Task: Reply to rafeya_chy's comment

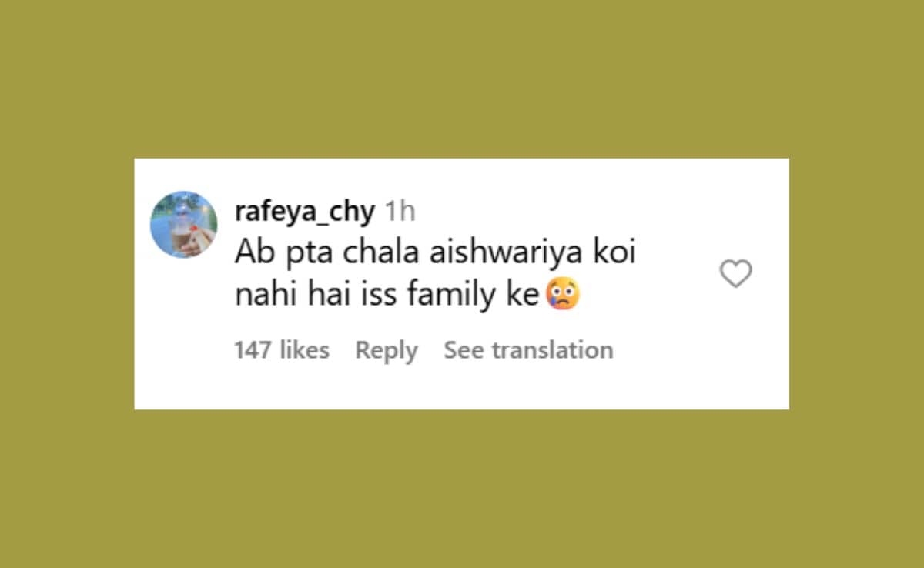Action: pyautogui.click(x=387, y=351)
